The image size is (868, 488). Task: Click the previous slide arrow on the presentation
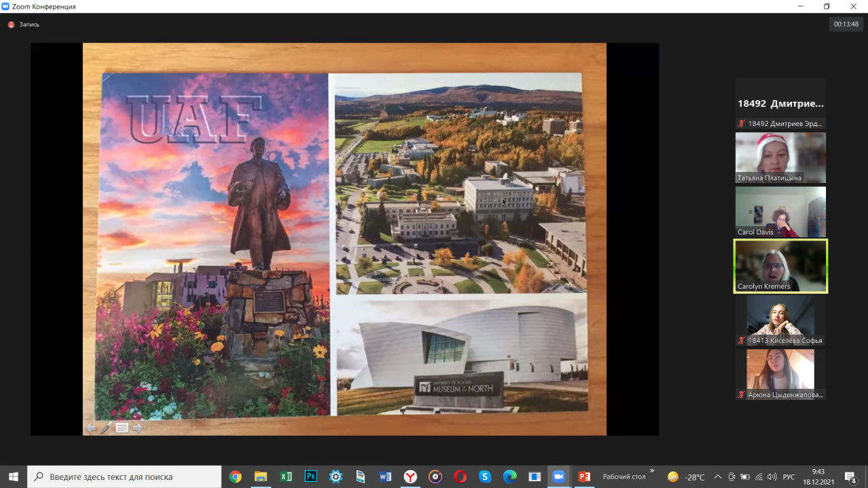click(x=91, y=428)
